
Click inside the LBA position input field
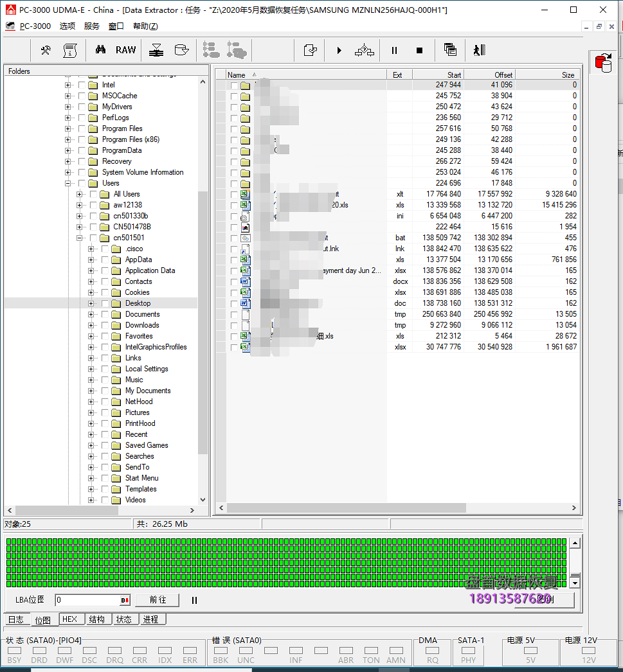click(x=88, y=600)
